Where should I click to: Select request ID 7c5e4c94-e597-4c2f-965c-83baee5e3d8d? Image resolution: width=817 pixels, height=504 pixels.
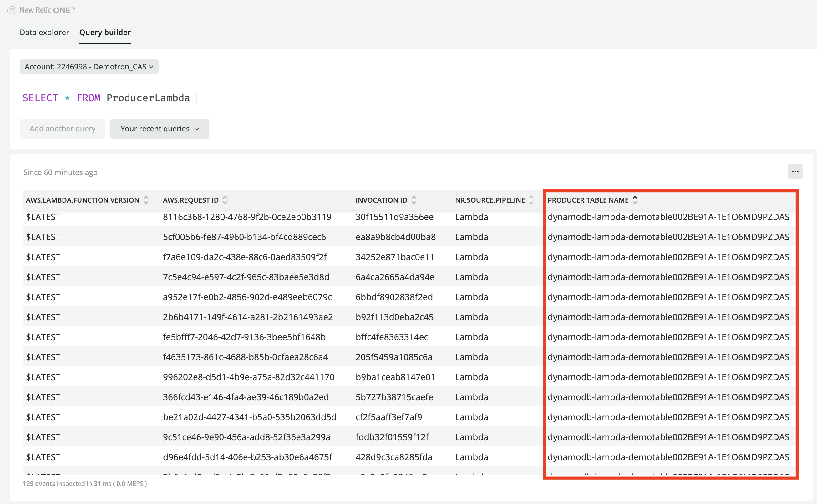[x=246, y=277]
